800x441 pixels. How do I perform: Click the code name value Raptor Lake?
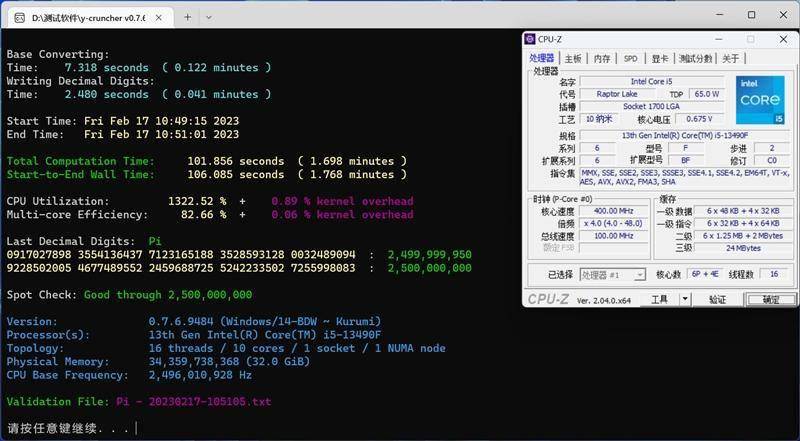point(617,94)
